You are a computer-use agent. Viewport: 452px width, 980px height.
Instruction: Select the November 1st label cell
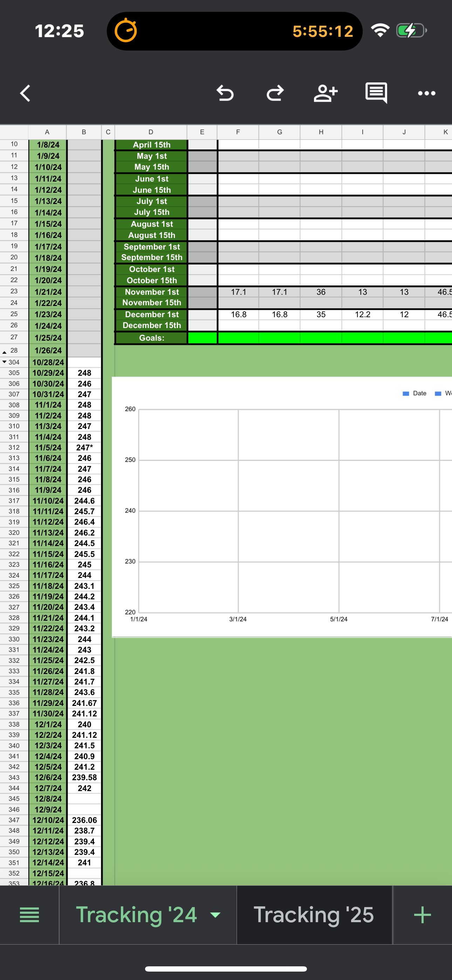tap(151, 292)
